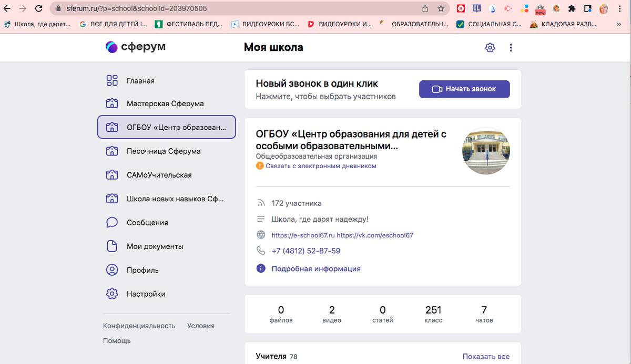Click Показать все next to Учителя

tap(486, 357)
